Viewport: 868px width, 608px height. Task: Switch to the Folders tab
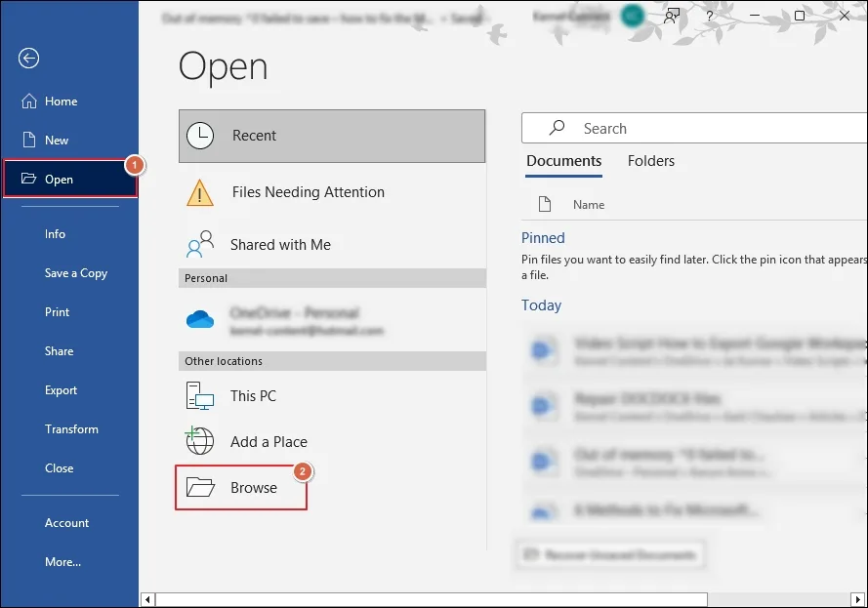[x=651, y=161]
